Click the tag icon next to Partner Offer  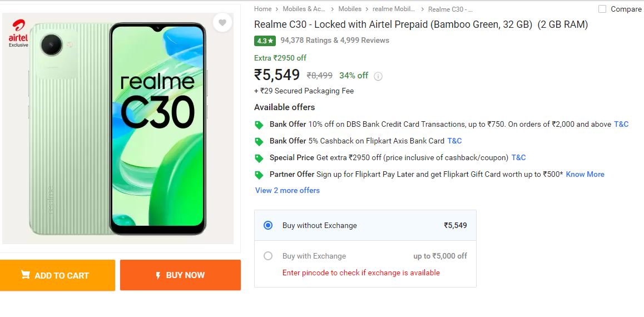pyautogui.click(x=259, y=175)
